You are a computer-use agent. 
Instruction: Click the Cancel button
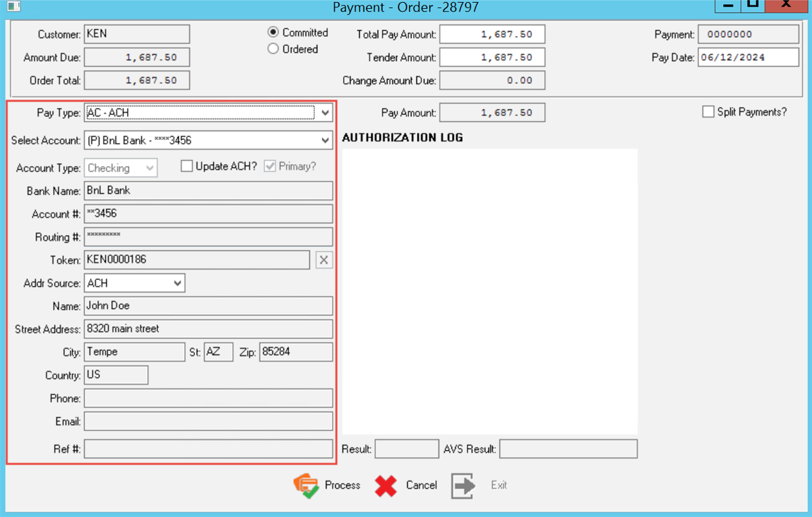click(x=421, y=485)
